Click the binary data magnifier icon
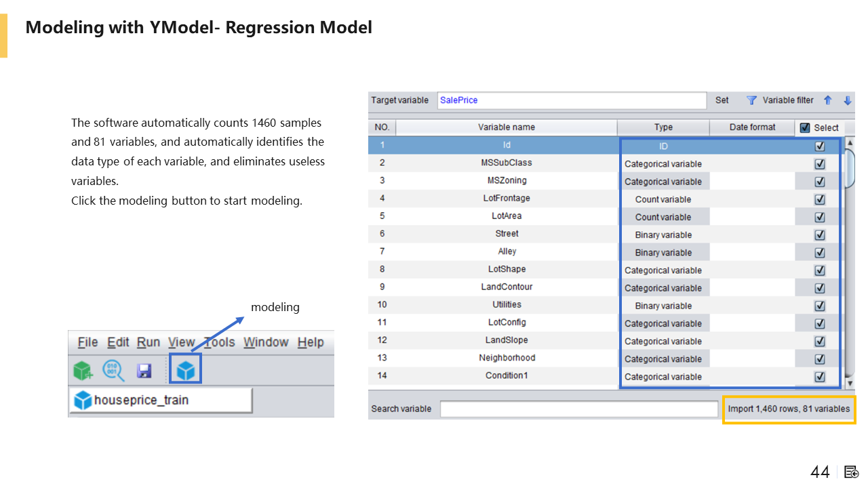Screen dimensions: 868x488 [113, 371]
